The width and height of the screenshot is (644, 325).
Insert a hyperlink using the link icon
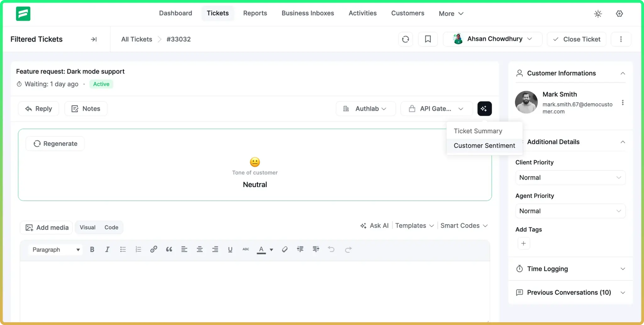(154, 249)
